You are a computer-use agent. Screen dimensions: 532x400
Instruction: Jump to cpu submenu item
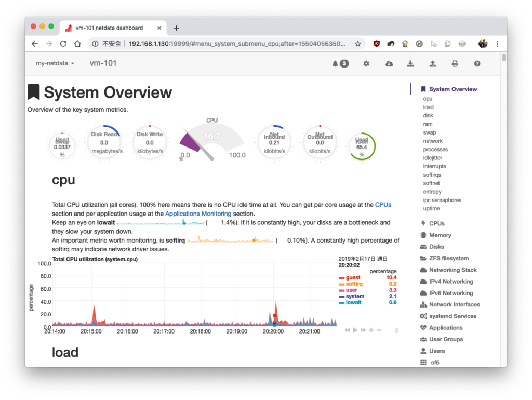(428, 99)
